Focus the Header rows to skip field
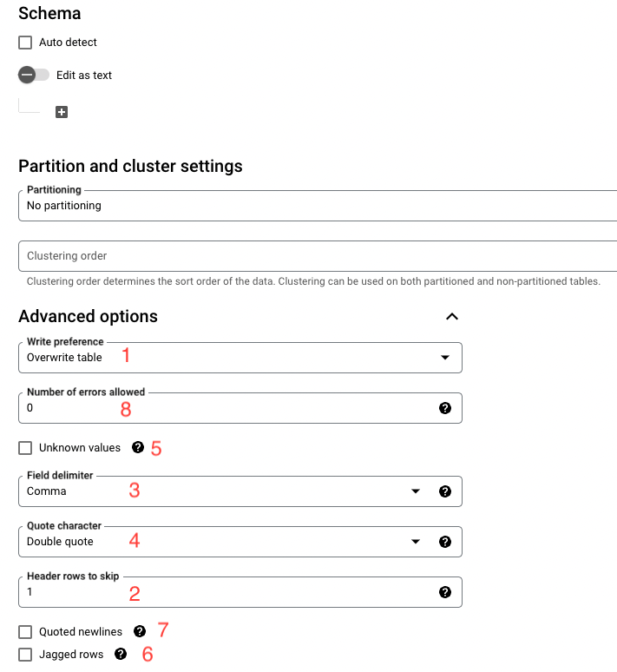This screenshot has width=617, height=672. (226, 592)
